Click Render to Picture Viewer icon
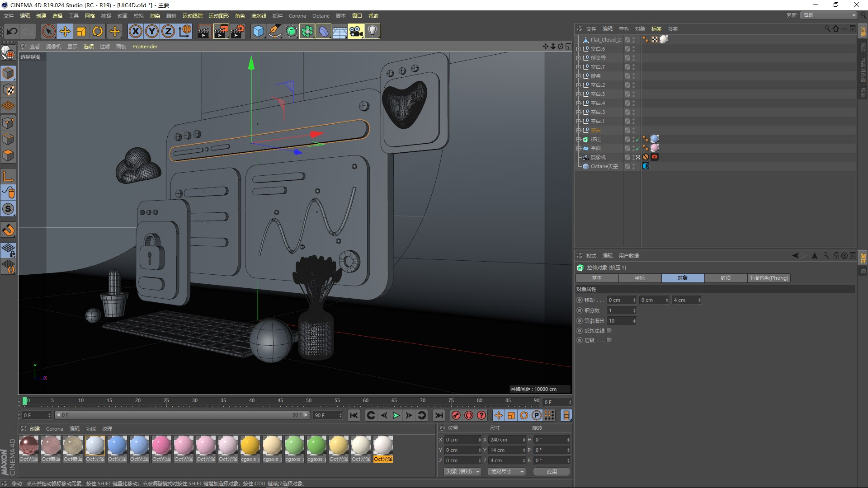The width and height of the screenshot is (868, 488). click(221, 31)
